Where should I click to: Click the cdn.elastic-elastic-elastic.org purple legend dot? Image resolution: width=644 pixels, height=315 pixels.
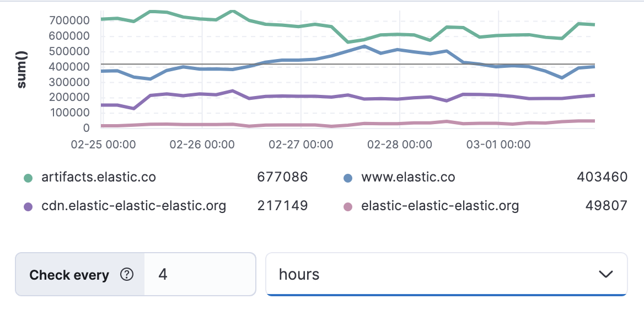pyautogui.click(x=28, y=207)
